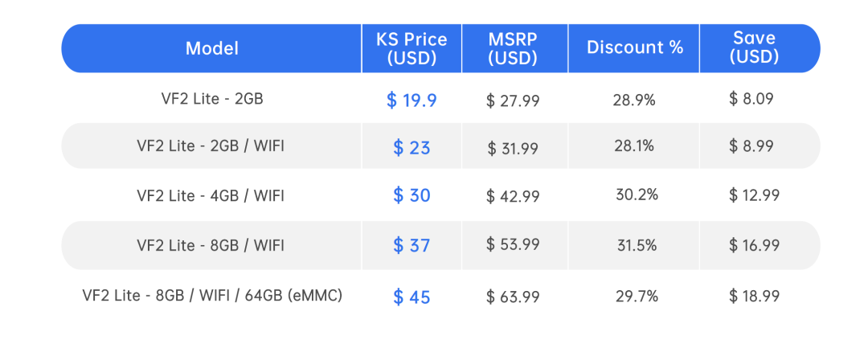Select the VF2 Lite - 2GB row label
Screen dimensions: 868x340
(211, 99)
